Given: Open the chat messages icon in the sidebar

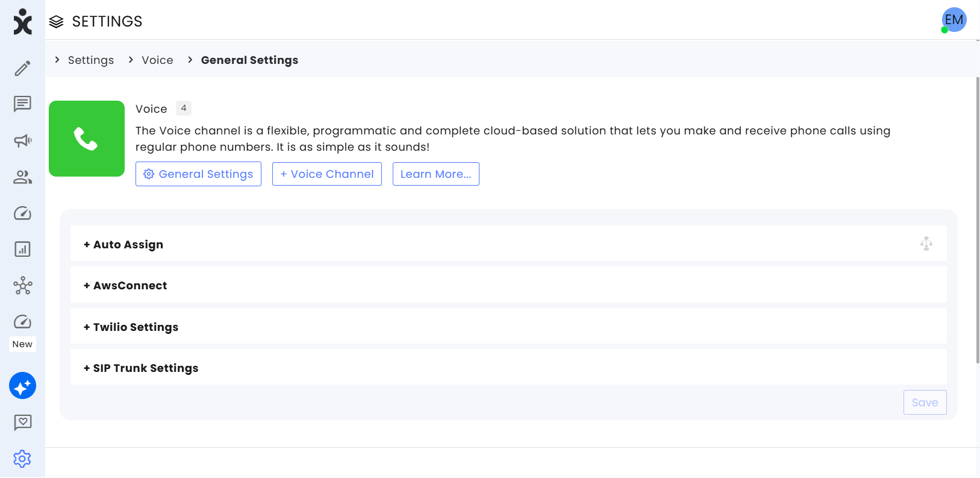Looking at the screenshot, I should 22,104.
